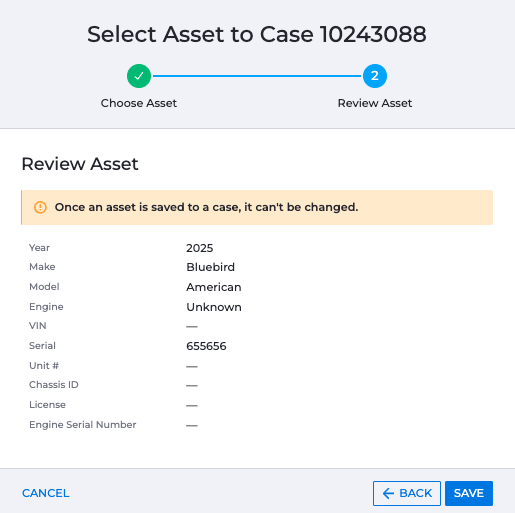
Task: Click the Engine value Unknown
Action: [214, 307]
